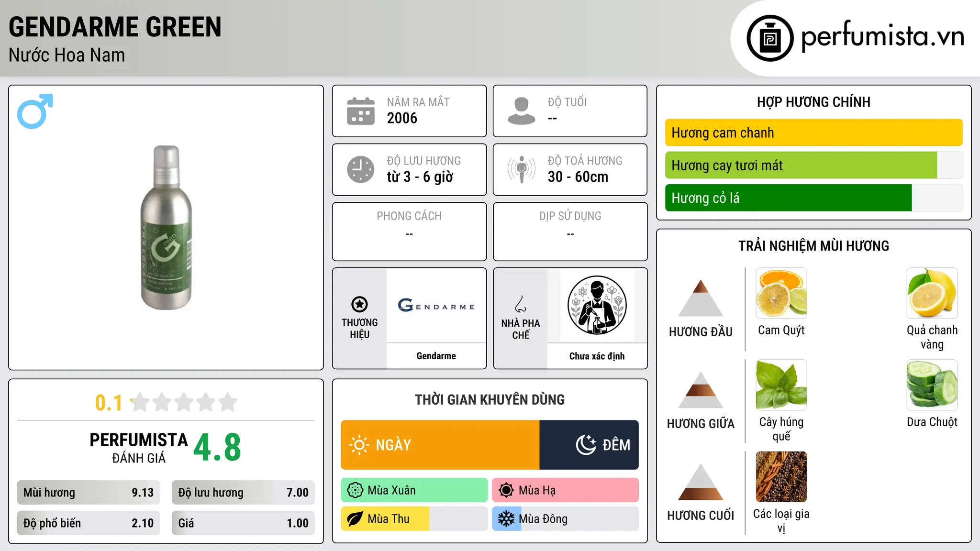
Task: Click the Cam Quýt citrus image
Action: (781, 293)
